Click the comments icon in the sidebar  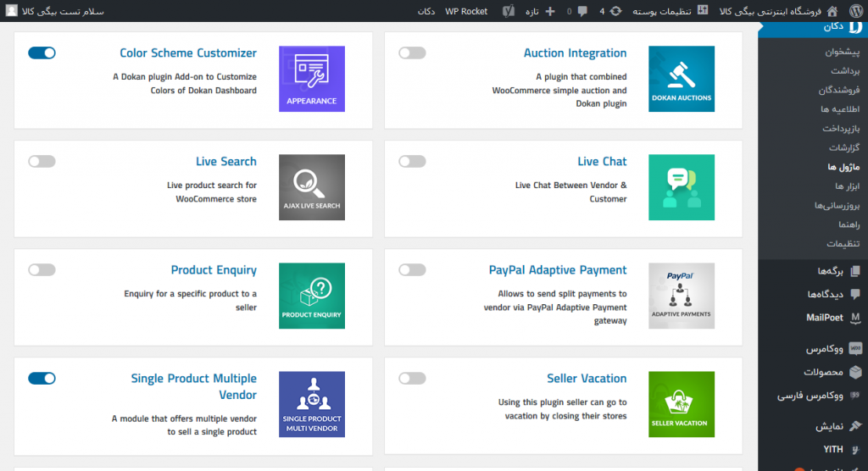pos(855,294)
